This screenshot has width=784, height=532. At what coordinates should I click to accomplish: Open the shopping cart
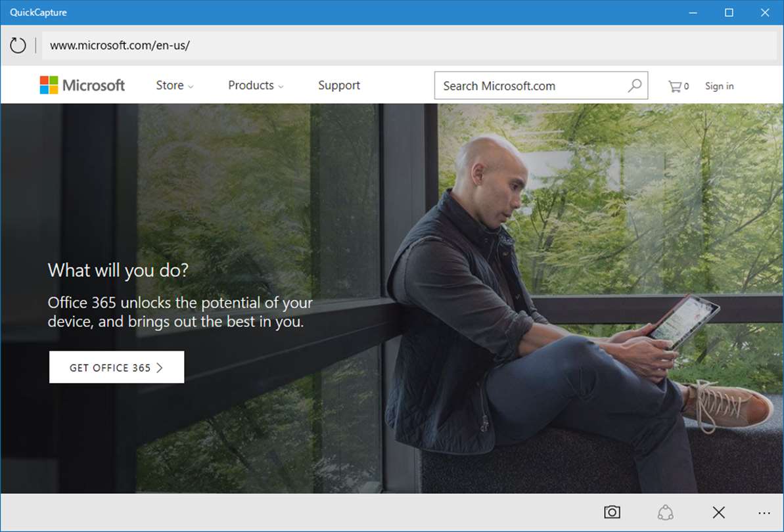pyautogui.click(x=678, y=87)
